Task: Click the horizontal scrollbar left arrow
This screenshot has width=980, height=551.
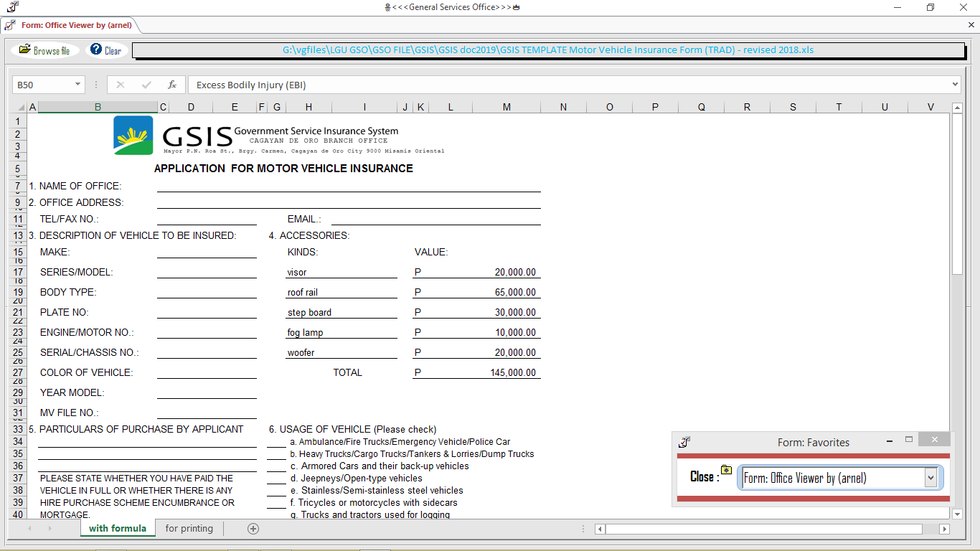Action: pos(600,529)
